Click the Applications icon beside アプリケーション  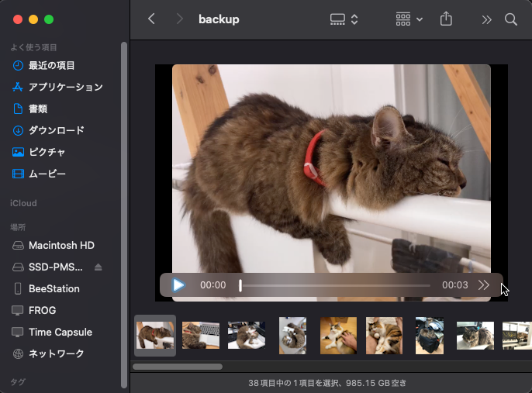[18, 87]
